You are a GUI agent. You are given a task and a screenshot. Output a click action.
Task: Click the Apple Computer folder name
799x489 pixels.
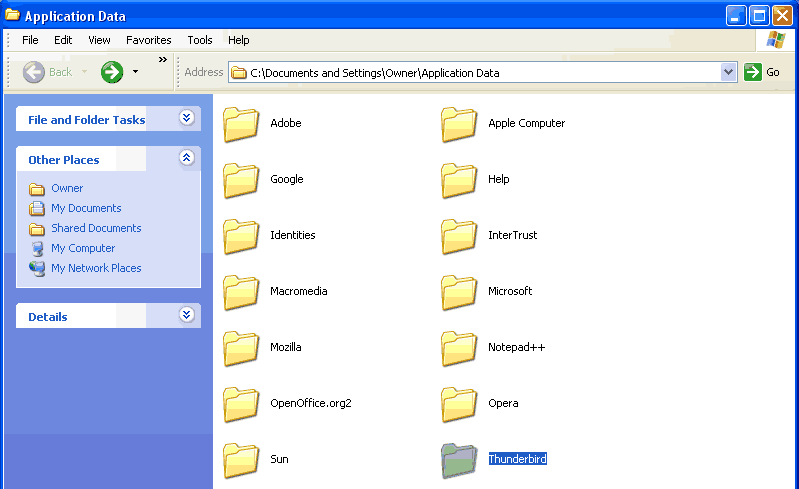click(x=526, y=123)
